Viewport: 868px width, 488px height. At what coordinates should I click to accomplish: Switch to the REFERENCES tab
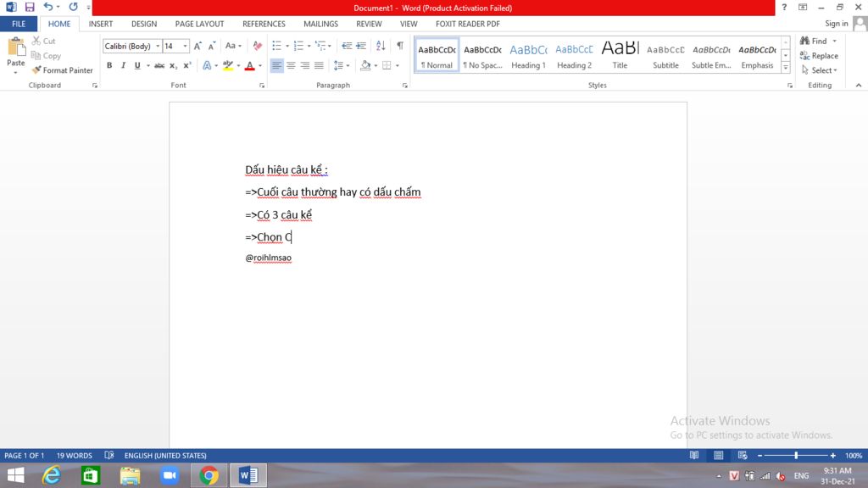click(x=264, y=24)
